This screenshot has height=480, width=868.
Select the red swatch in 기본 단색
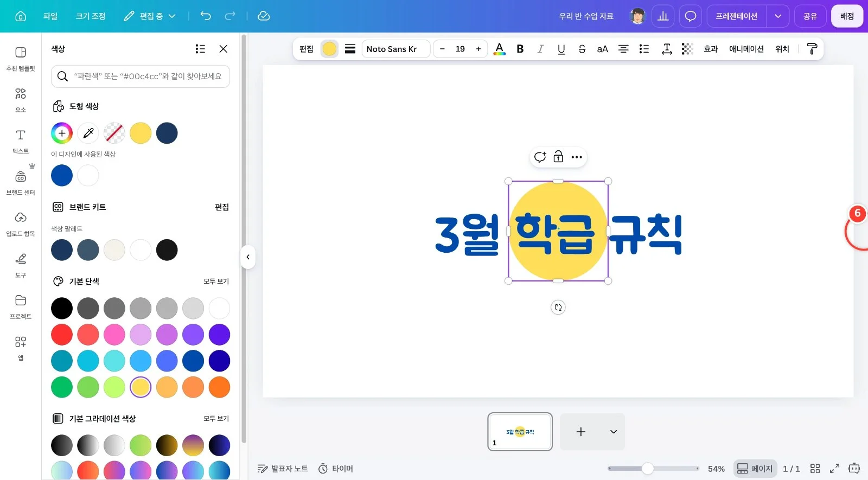62,335
